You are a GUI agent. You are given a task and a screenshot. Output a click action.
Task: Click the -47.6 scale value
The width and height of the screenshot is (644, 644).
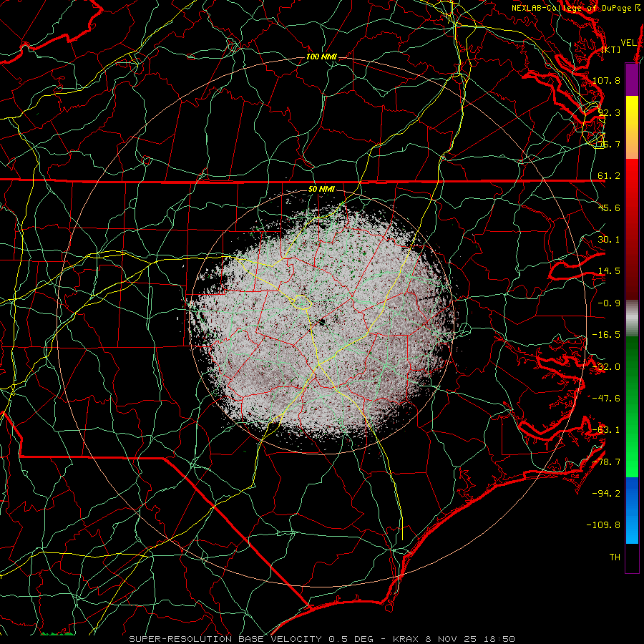(606, 399)
